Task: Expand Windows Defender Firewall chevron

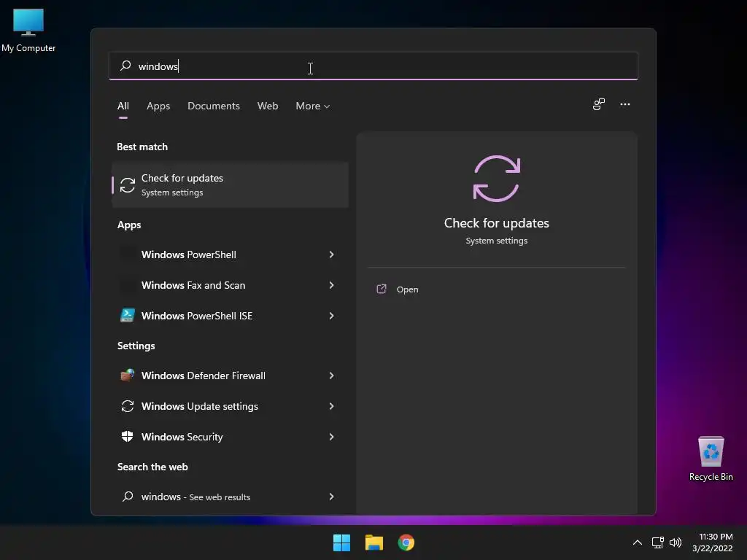Action: 332,376
